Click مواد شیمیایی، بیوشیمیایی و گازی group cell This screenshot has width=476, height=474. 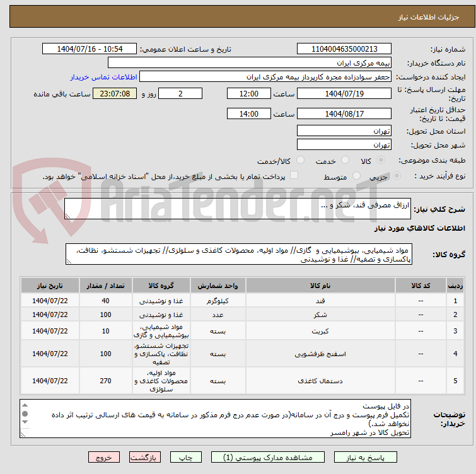pyautogui.click(x=161, y=331)
